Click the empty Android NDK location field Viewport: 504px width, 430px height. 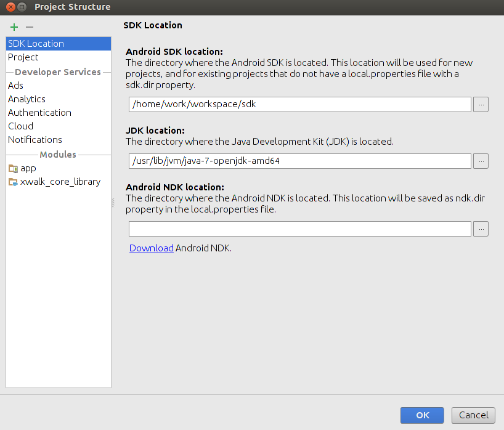(x=299, y=229)
